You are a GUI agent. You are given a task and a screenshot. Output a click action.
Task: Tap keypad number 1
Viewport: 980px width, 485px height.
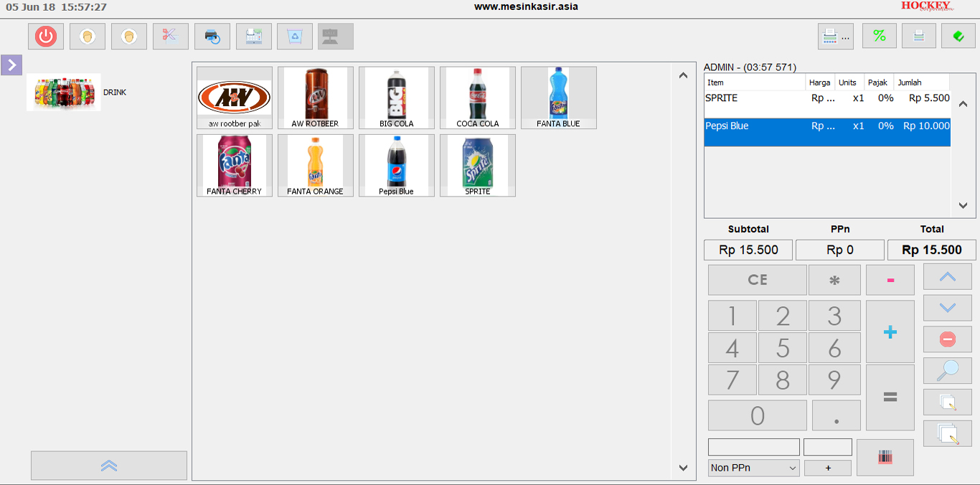click(732, 316)
